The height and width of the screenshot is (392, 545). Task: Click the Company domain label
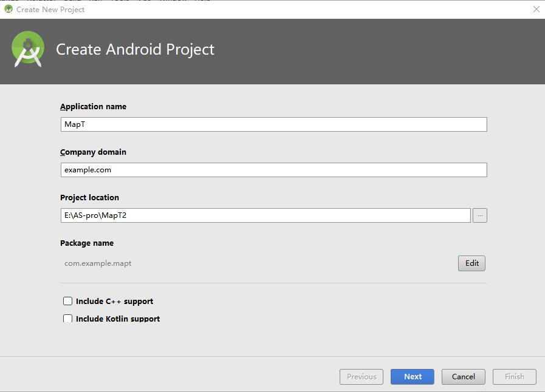pos(93,152)
